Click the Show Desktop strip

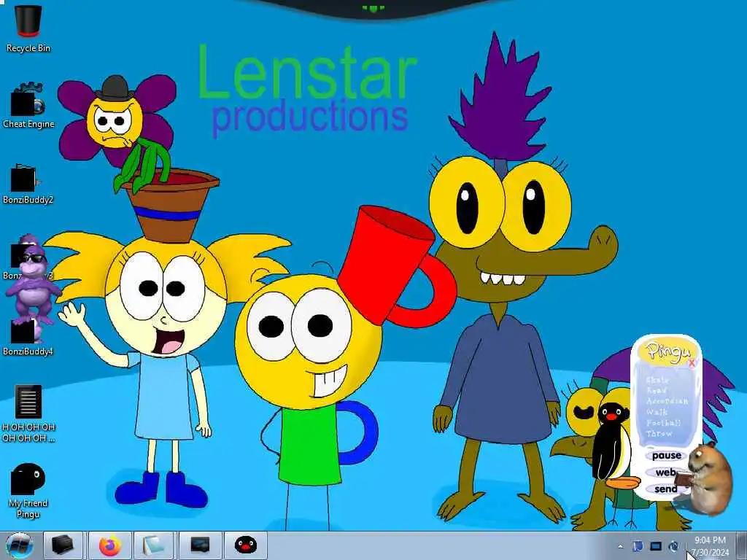[741, 546]
